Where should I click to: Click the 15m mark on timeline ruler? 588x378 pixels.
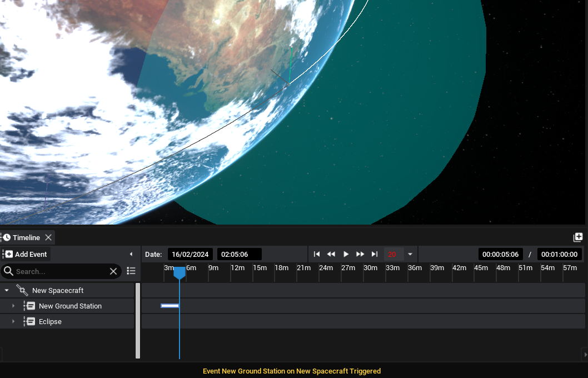260,268
